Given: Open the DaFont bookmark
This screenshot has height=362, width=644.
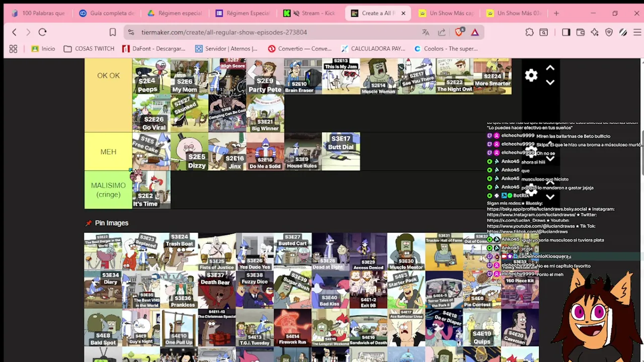Looking at the screenshot, I should click(153, 49).
